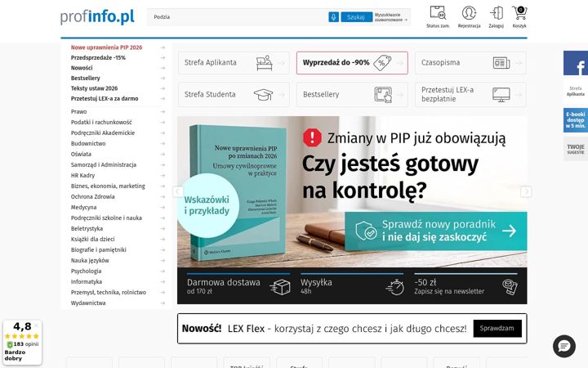This screenshot has width=588, height=368.
Task: Click the Strefa Aplikanta desk icon
Action: tap(265, 63)
